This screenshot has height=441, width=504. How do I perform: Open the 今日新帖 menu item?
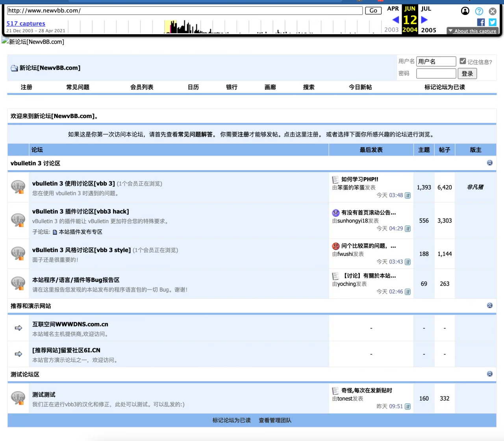pyautogui.click(x=360, y=87)
